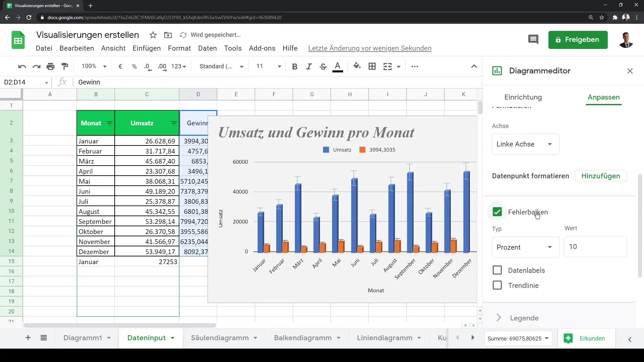
Task: Star the document Visualisierungen erstellen
Action: pos(153,35)
